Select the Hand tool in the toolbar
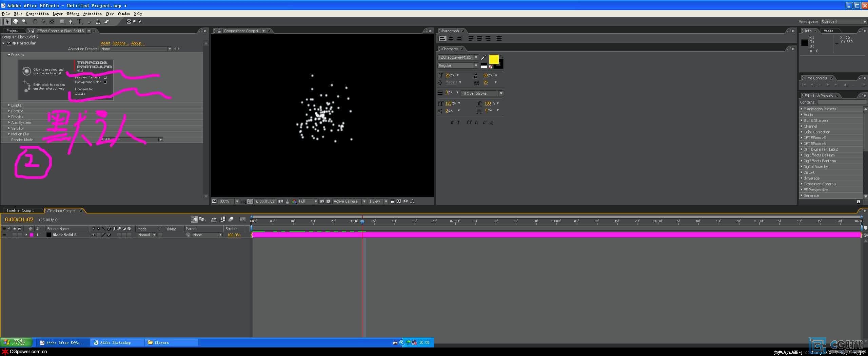868x356 pixels. pyautogui.click(x=16, y=21)
